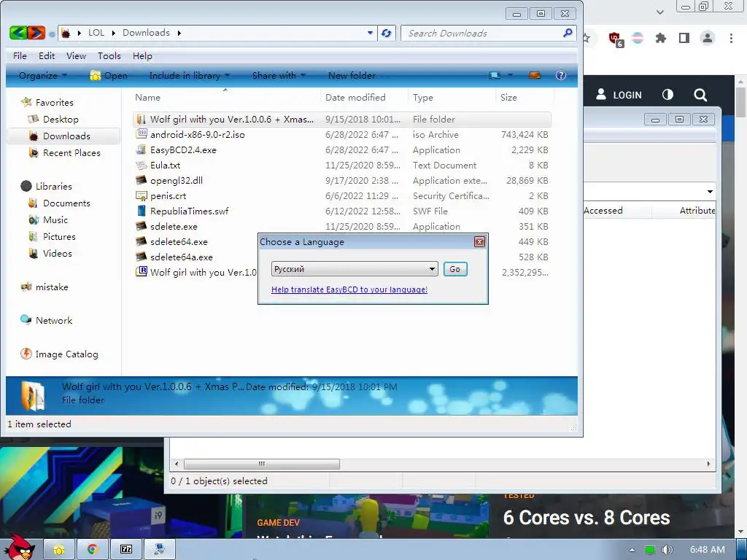Open the Help menu
This screenshot has height=560, width=747.
point(142,55)
